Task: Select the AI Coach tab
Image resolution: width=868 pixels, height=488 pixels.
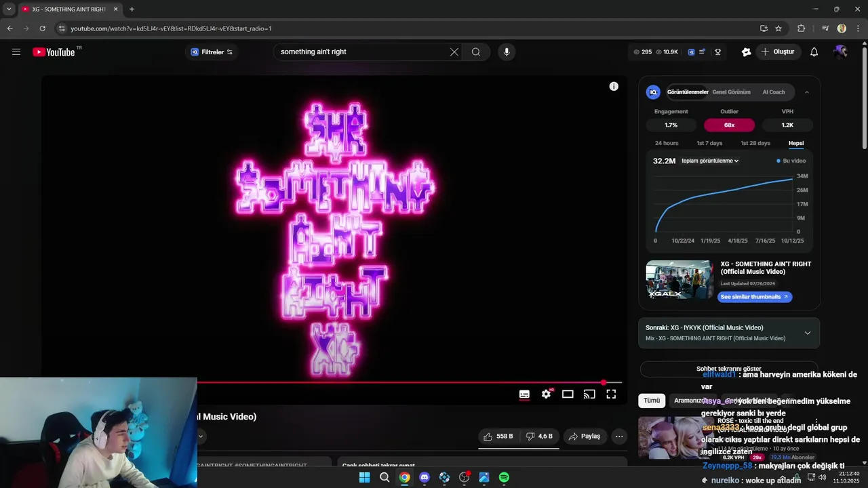Action: point(773,92)
